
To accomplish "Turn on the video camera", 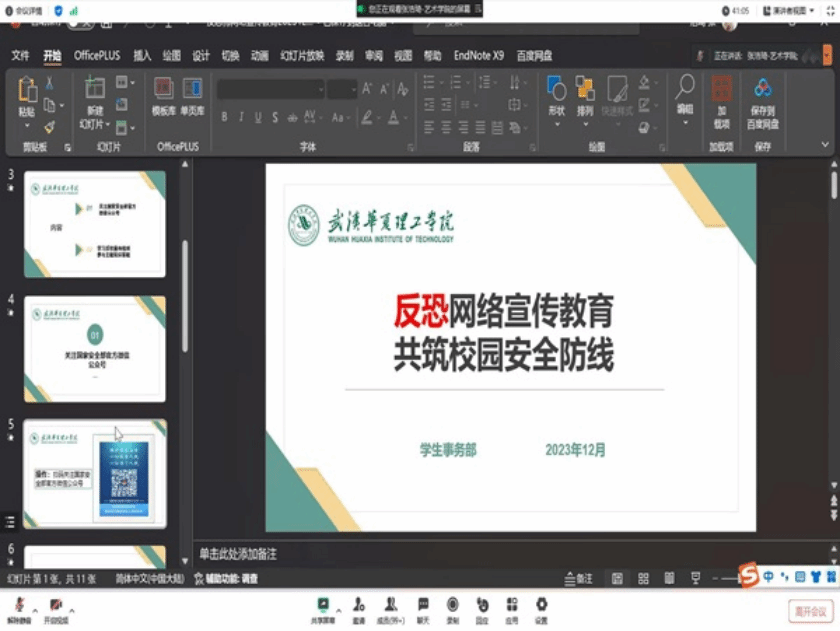I will 56,604.
